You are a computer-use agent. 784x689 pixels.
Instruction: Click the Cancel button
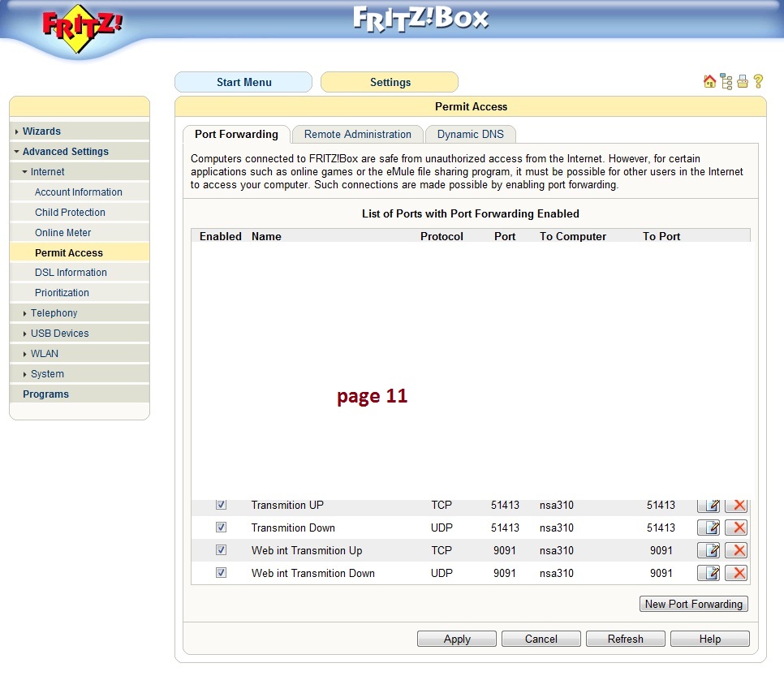541,639
